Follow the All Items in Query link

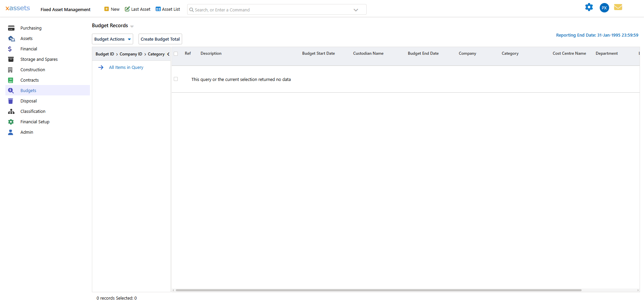(x=126, y=67)
